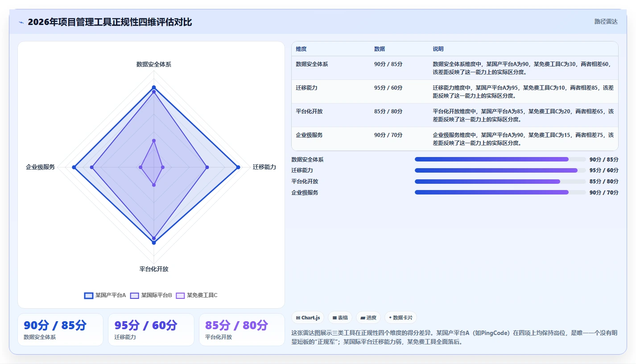Click the 平台化开放 progress bar
Image resolution: width=636 pixels, height=364 pixels.
coord(500,182)
